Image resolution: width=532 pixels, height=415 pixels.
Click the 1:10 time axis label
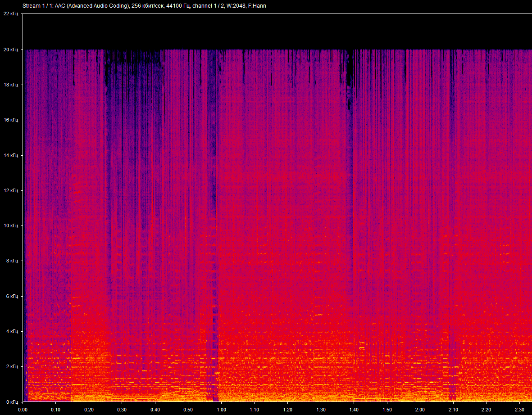coord(254,410)
